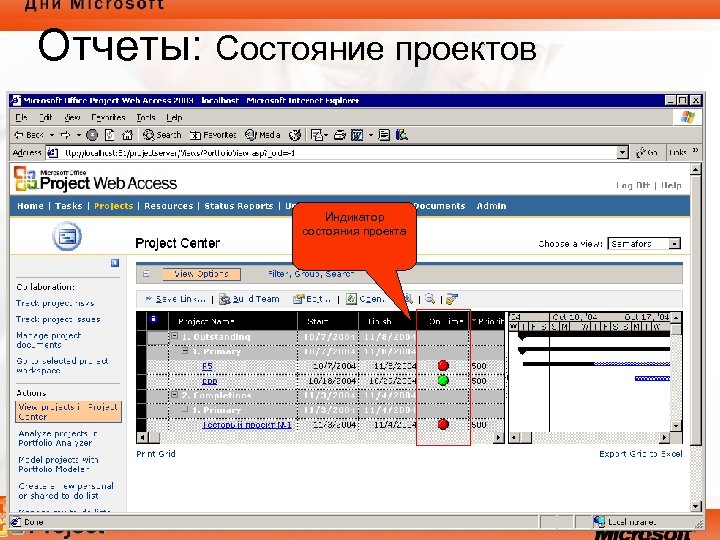720x540 pixels.
Task: Click the Forward arrow toolbar button
Action: 65,135
